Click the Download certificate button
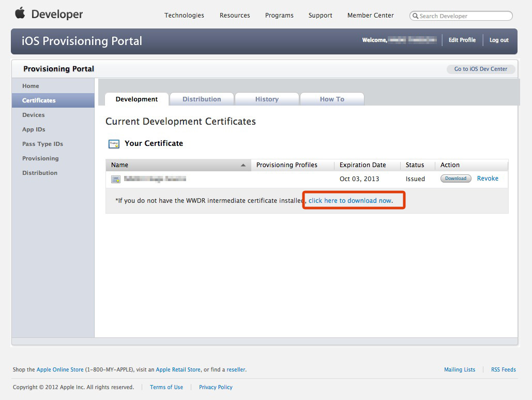 pyautogui.click(x=455, y=179)
